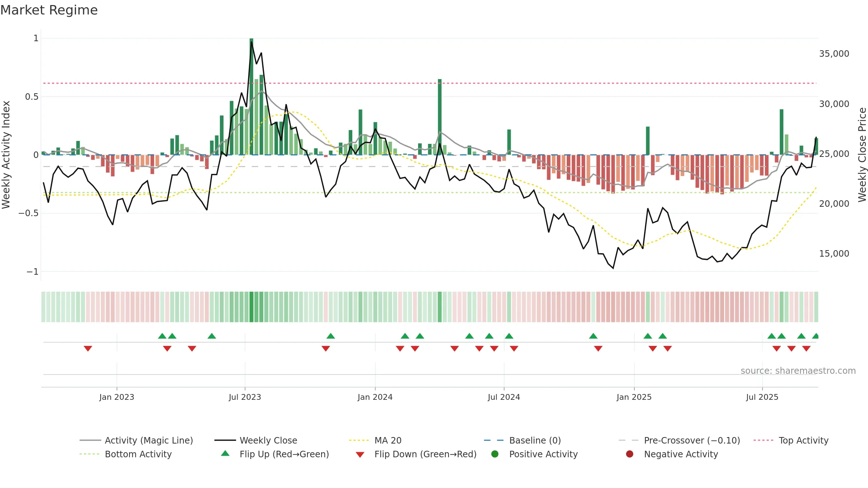Click the green Flip Up triangle legend icon

(225, 453)
